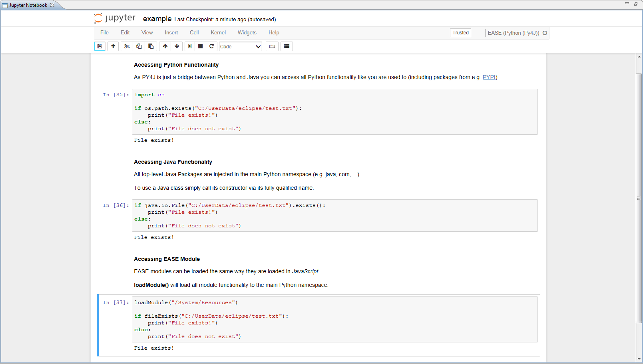643x364 pixels.
Task: Open the Edit menu
Action: click(125, 33)
